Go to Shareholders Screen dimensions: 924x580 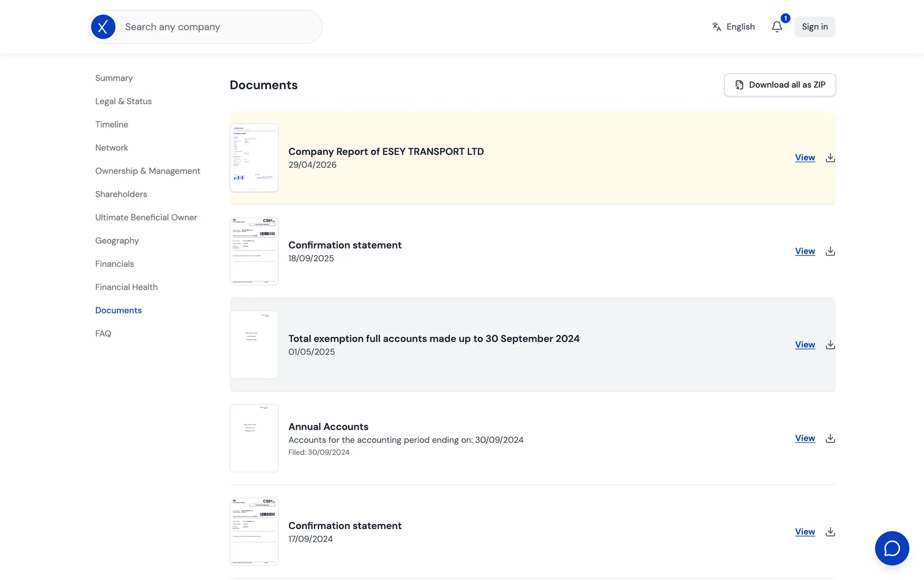pyautogui.click(x=121, y=194)
